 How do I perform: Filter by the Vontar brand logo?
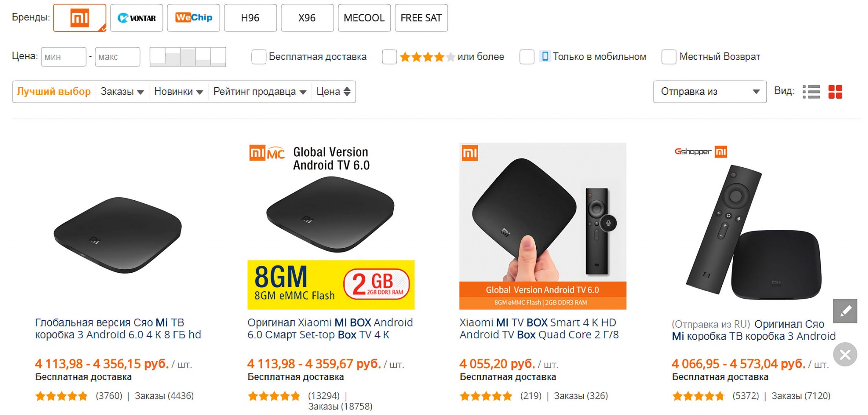136,18
